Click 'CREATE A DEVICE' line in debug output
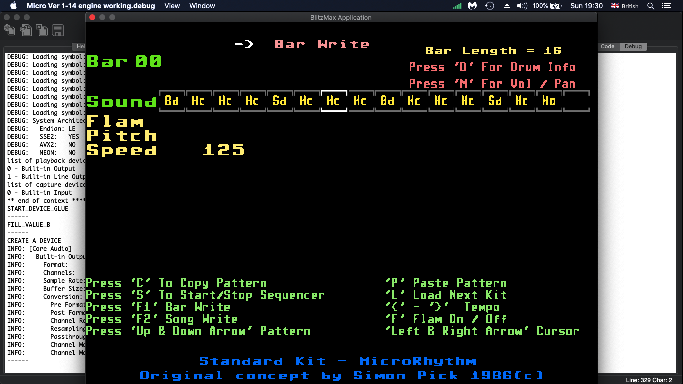Viewport: 683px width, 384px height. pyautogui.click(x=34, y=240)
